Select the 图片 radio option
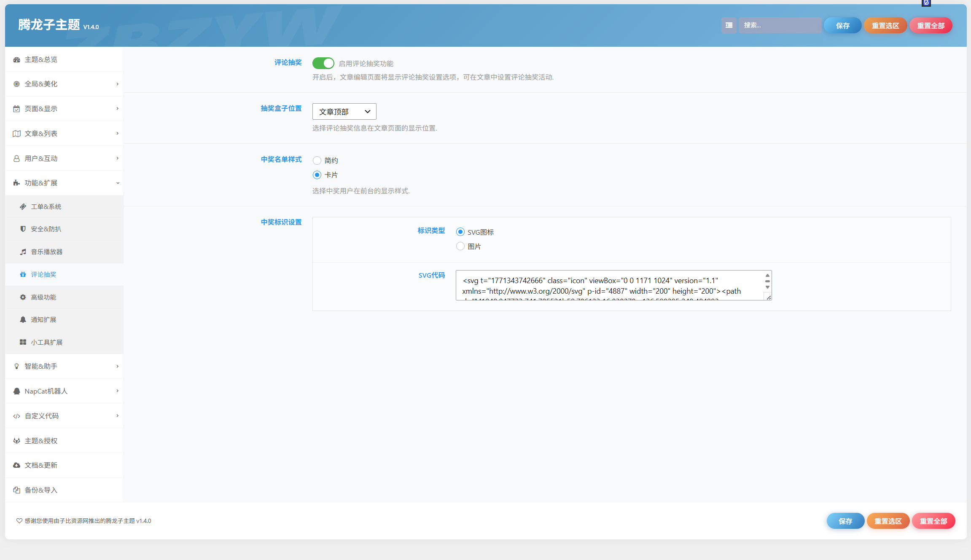 pyautogui.click(x=460, y=247)
